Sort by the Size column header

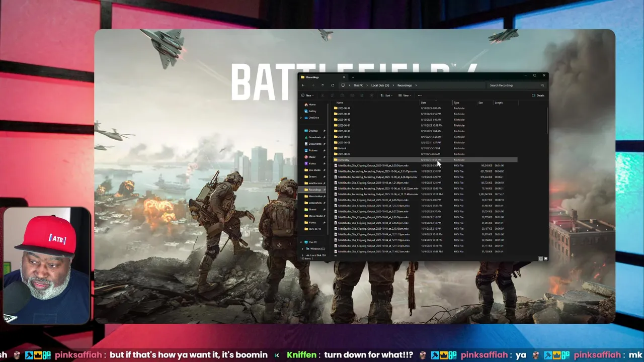[480, 103]
